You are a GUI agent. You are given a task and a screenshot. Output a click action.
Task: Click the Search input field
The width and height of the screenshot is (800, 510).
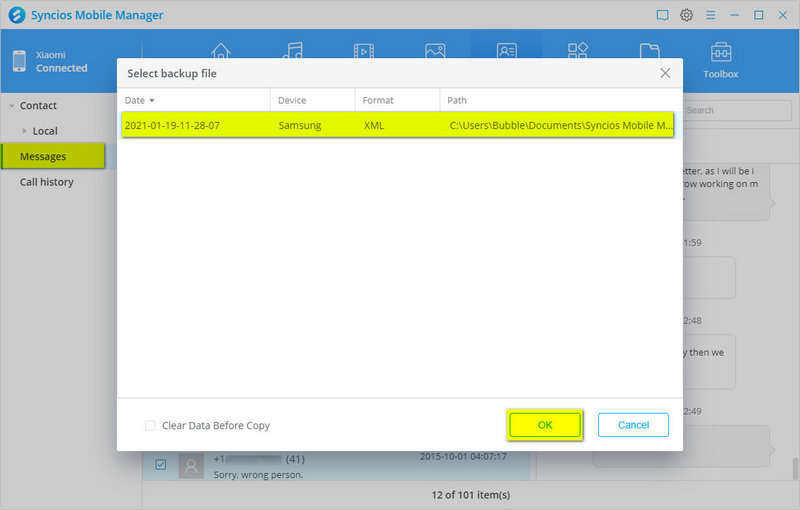point(738,110)
